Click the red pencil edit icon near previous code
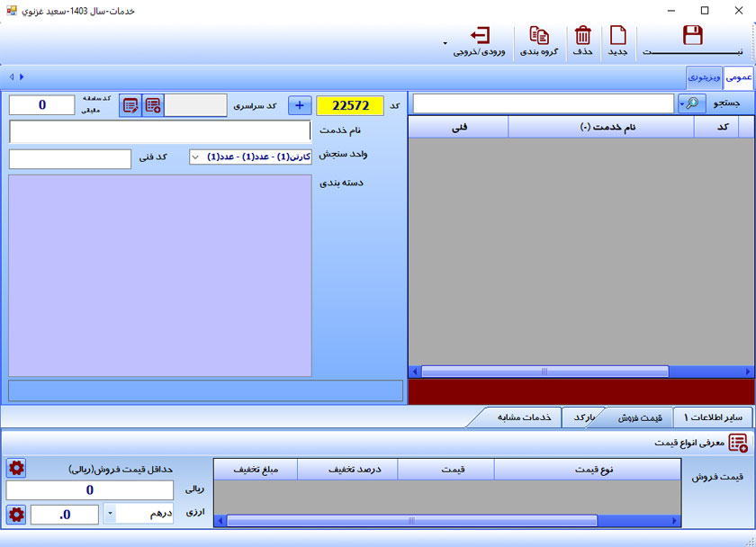The width and height of the screenshot is (756, 547). tap(130, 105)
